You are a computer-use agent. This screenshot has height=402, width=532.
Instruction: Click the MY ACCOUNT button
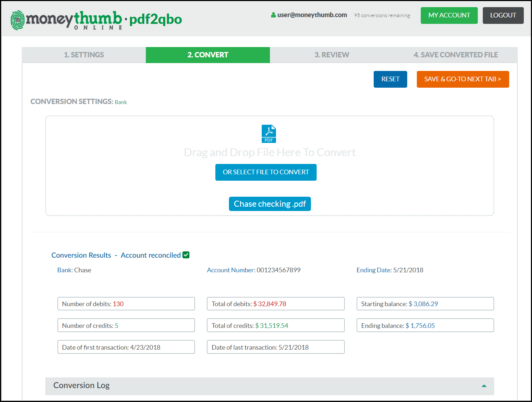pyautogui.click(x=449, y=15)
